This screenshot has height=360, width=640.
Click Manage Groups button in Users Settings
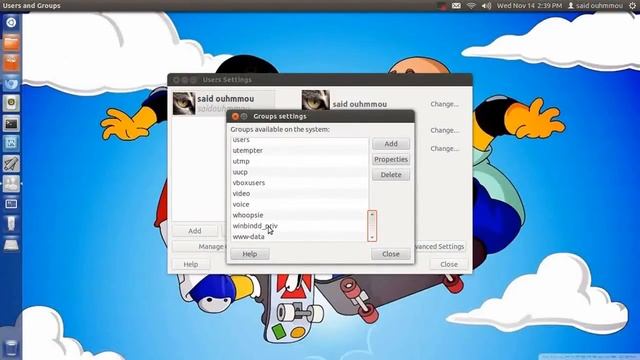point(200,247)
